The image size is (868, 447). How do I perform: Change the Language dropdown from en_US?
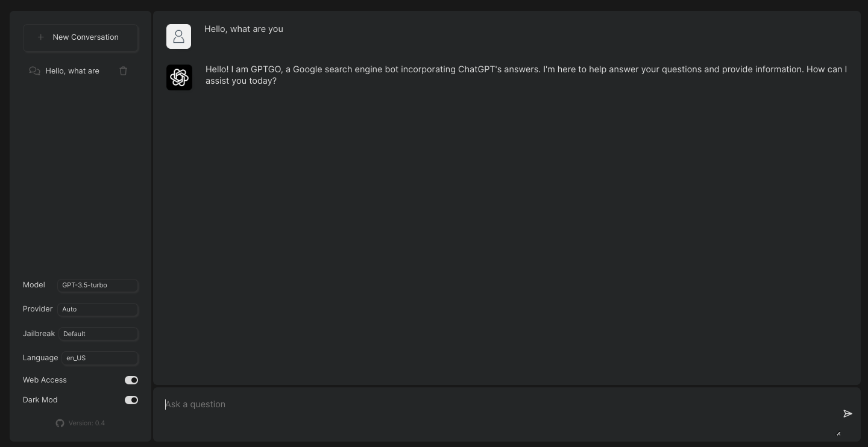point(99,358)
